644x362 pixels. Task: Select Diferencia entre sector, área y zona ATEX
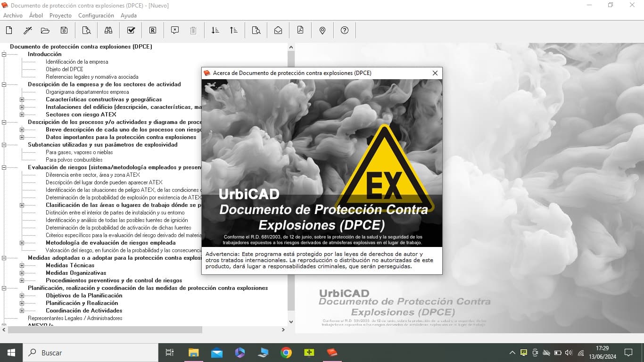coord(93,175)
